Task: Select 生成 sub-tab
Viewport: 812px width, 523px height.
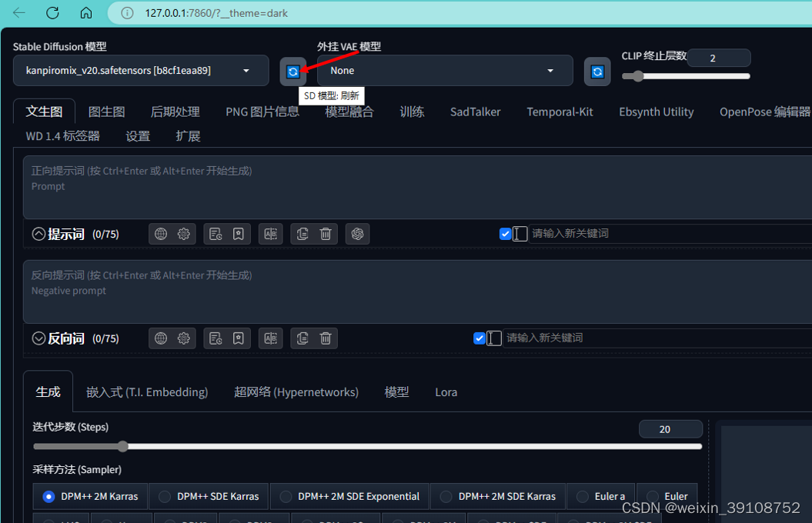Action: [x=48, y=392]
